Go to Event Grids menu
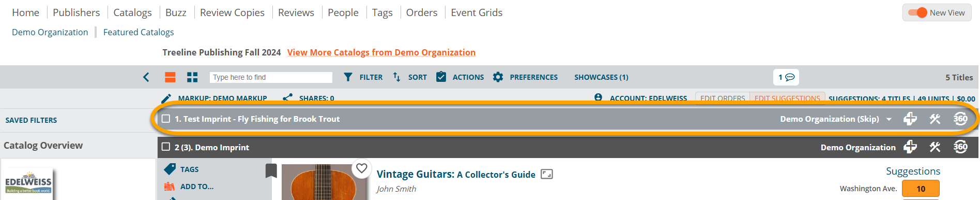The width and height of the screenshot is (980, 200). point(477,12)
